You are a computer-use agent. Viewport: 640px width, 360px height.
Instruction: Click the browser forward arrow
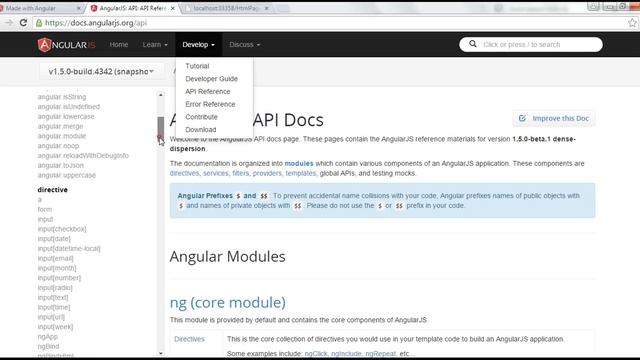tap(9, 23)
